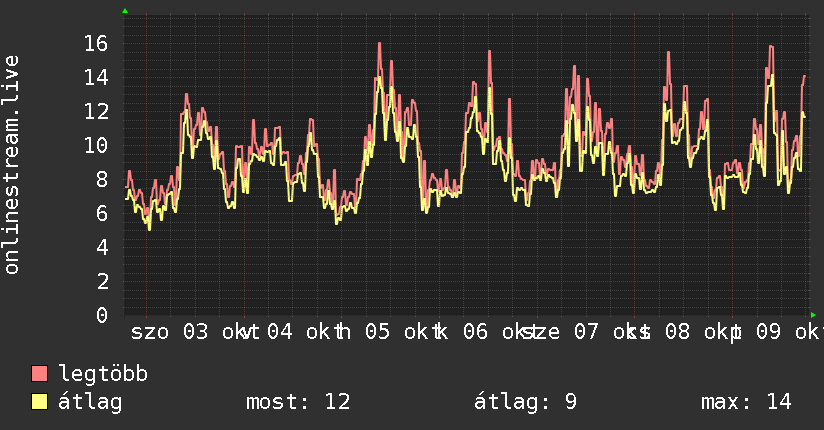
Task: Click the x-axis label szo
Action: (x=150, y=333)
